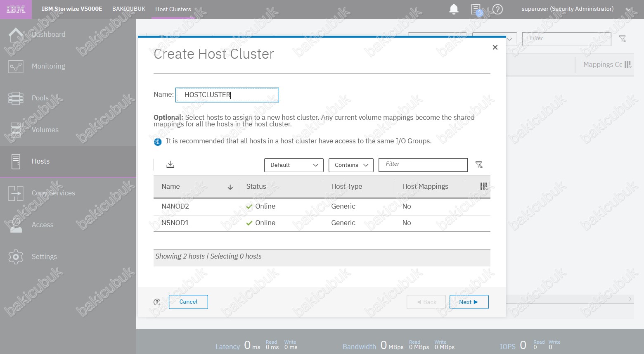This screenshot has height=354, width=644.
Task: Open background column chooser beside Mappings Co
Action: click(x=628, y=64)
